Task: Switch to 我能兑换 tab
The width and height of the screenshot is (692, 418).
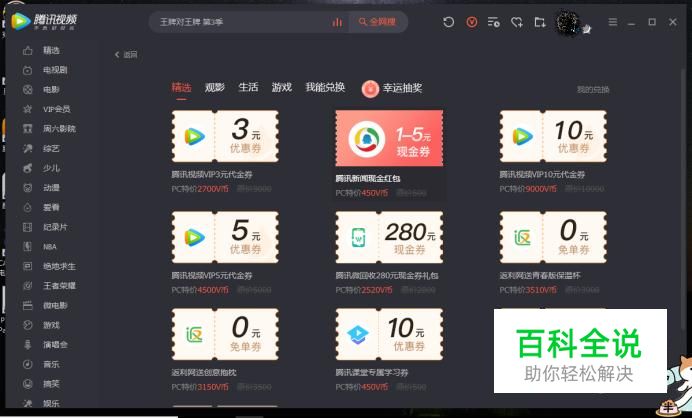Action: (325, 87)
